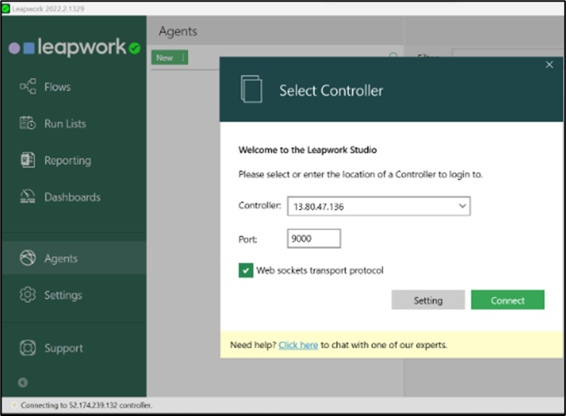Close the Select Controller dialog
566x416 pixels.
(x=549, y=65)
